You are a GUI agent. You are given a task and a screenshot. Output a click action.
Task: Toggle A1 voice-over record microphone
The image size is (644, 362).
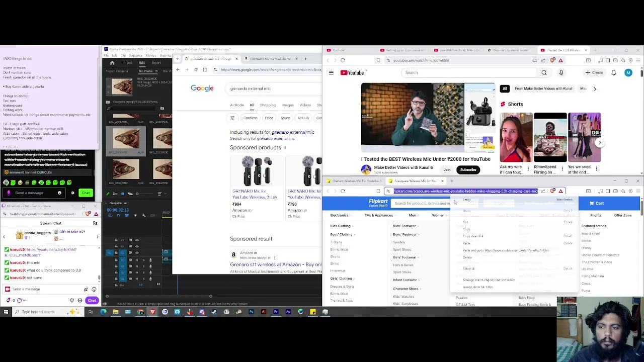[x=150, y=260]
